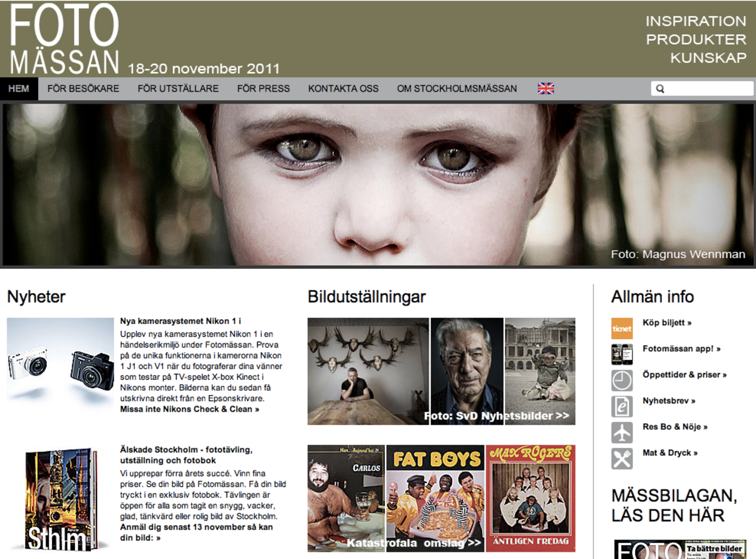Viewport: 756px width, 559px height.
Task: Follow the Öppettider & priser link
Action: [x=685, y=375]
